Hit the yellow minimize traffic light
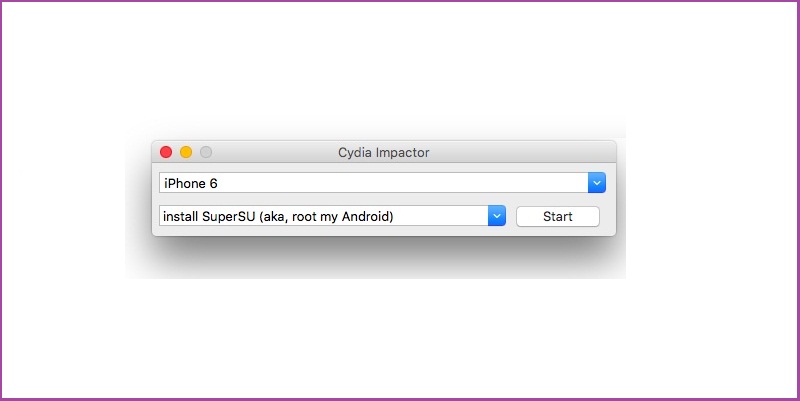 click(x=186, y=152)
